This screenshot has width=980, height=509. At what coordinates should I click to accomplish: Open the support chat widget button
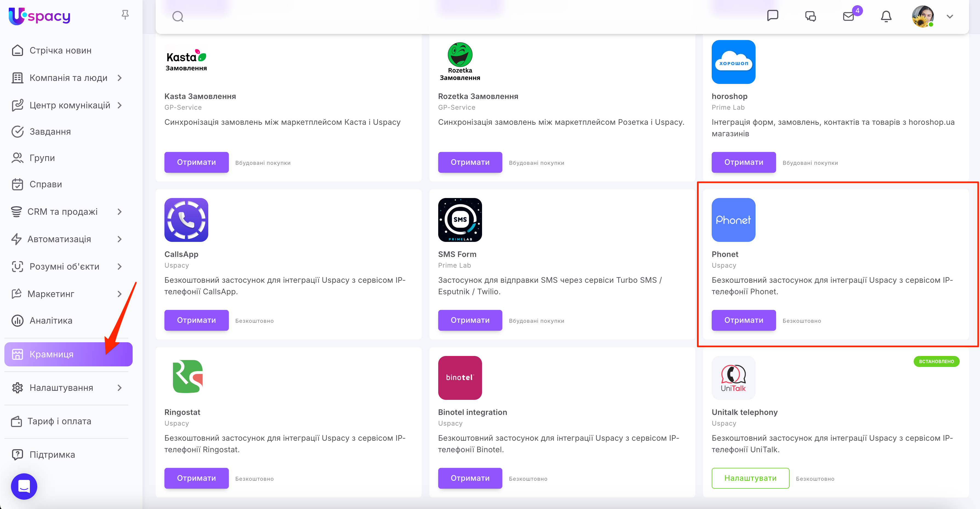tap(24, 486)
